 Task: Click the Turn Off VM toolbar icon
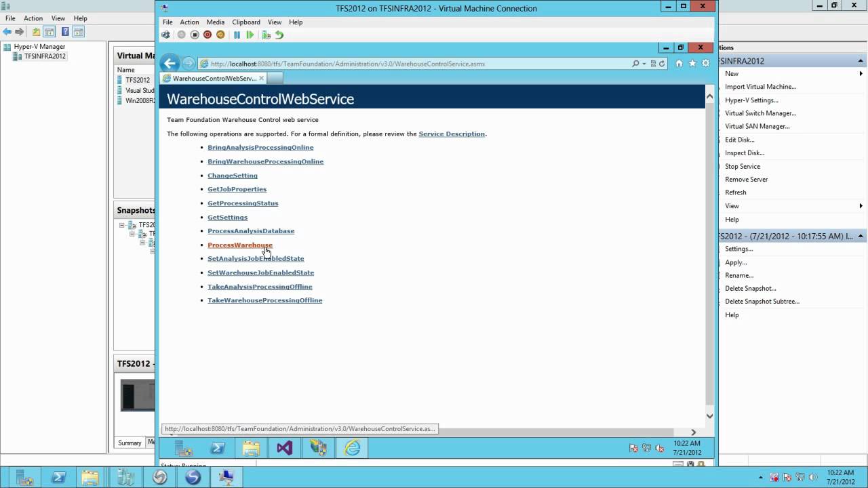195,35
